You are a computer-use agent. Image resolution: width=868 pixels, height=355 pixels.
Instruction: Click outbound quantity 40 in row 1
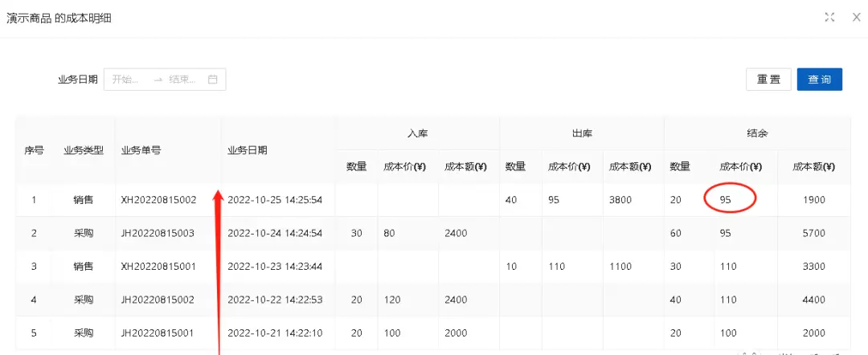511,200
